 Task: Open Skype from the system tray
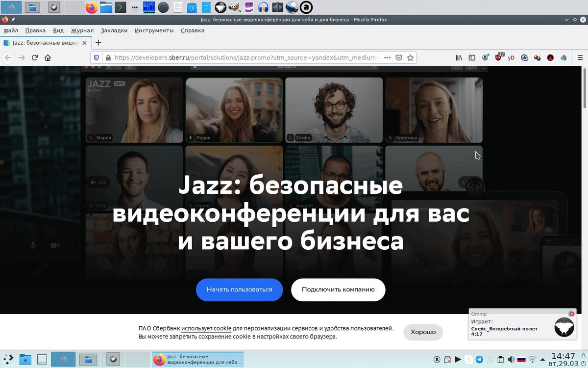[x=469, y=359]
